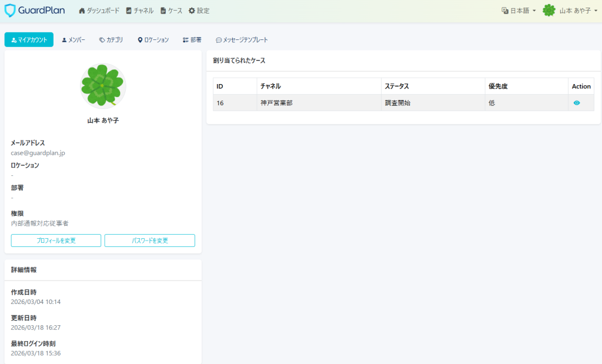Switch to the カテゴリ tab
Screen dimensions: 602x364
[111, 39]
